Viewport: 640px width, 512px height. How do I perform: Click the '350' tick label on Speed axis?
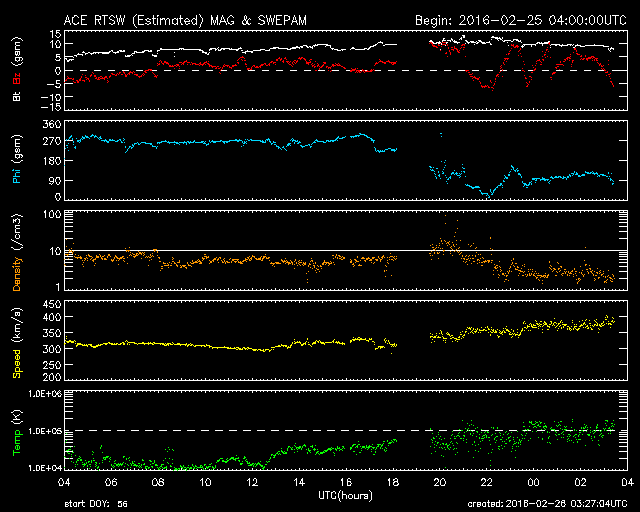pos(52,333)
